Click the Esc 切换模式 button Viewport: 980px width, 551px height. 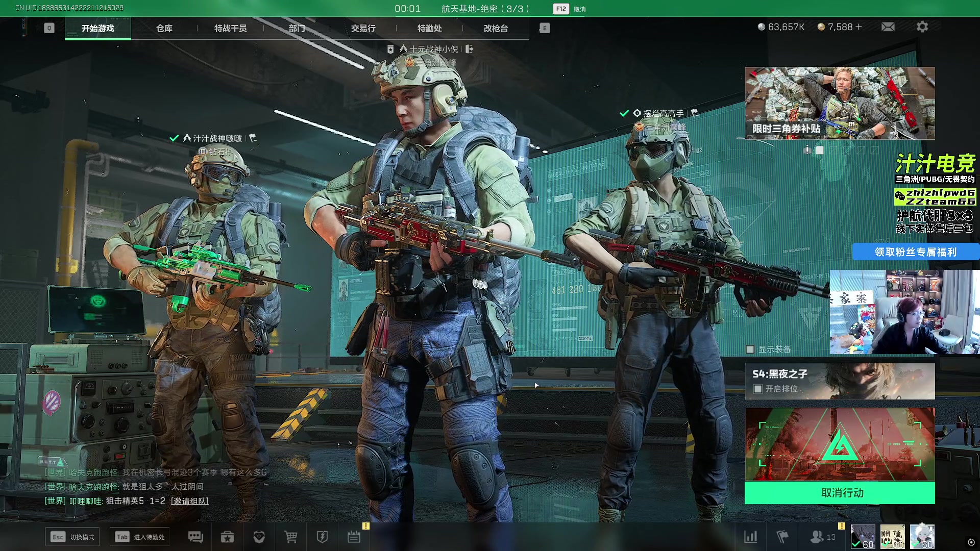coord(72,537)
